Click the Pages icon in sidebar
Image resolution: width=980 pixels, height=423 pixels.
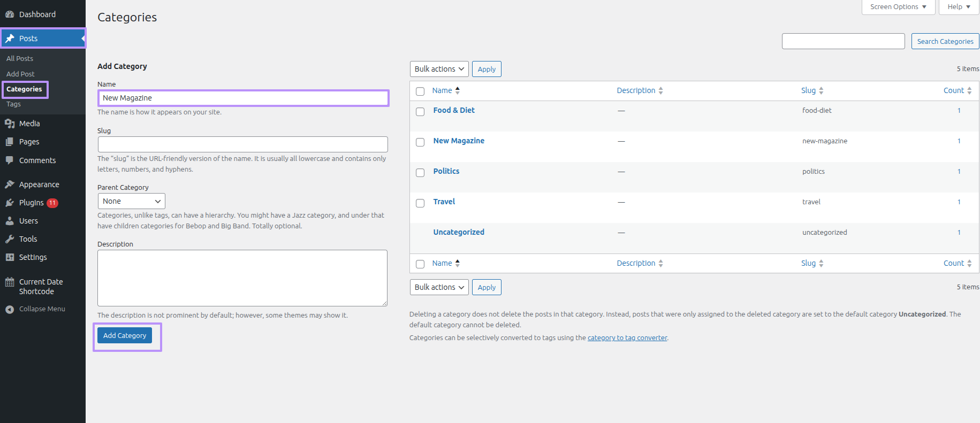[10, 142]
